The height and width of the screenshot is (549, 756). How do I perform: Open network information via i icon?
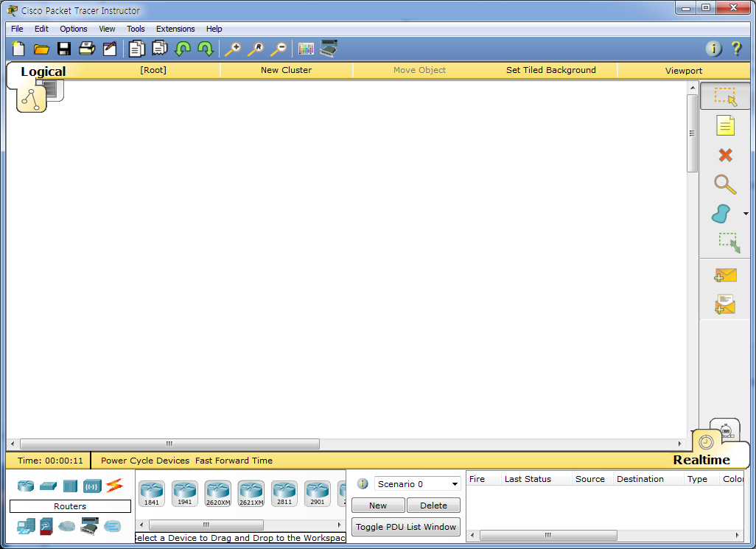click(x=713, y=49)
